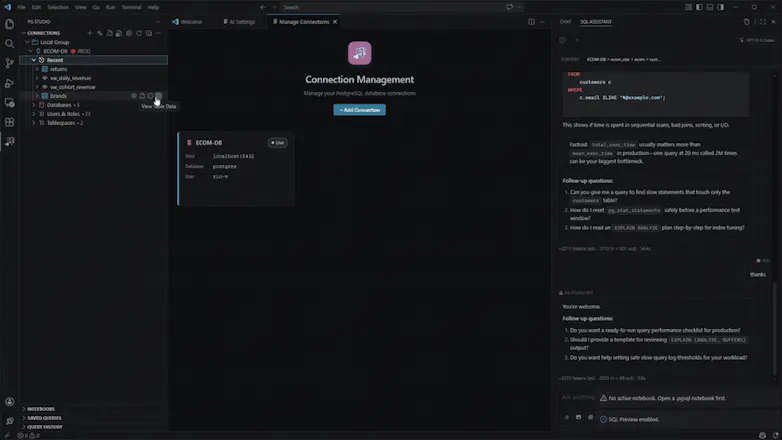
Task: Click the Live status badge on ECOM-DB card
Action: 277,143
